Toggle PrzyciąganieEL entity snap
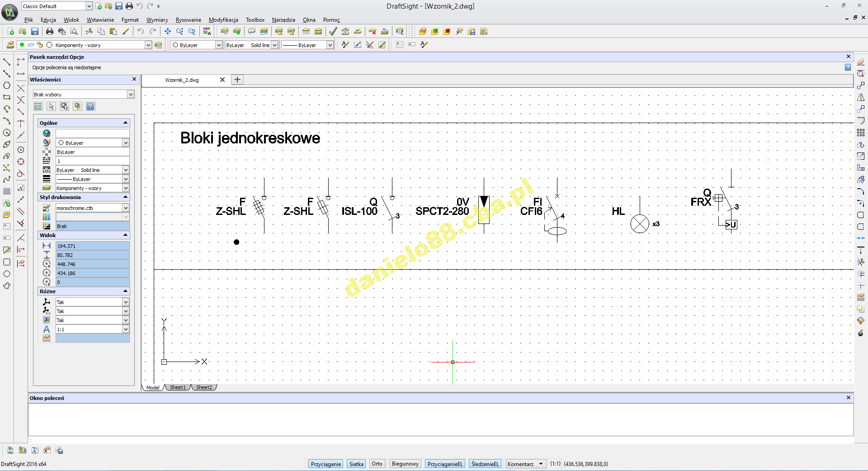The height and width of the screenshot is (471, 868). (x=445, y=464)
